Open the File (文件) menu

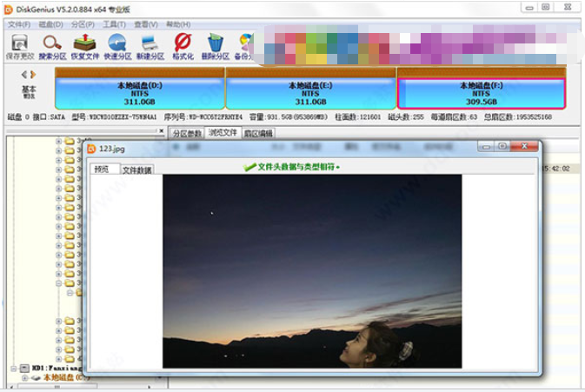click(18, 24)
